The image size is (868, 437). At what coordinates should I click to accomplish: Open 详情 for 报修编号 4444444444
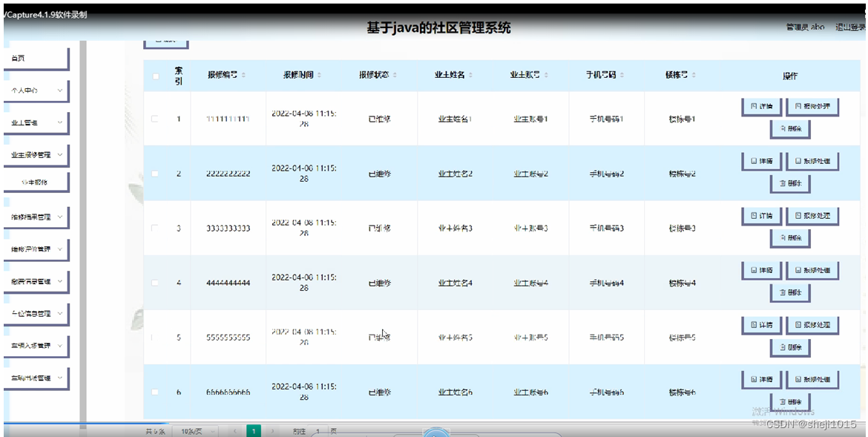click(761, 270)
